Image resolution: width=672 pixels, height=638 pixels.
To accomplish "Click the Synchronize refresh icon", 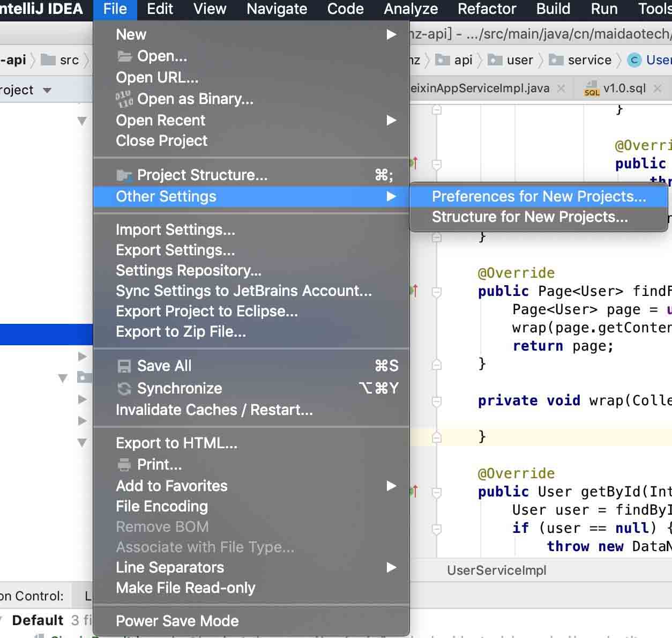I will (x=124, y=389).
